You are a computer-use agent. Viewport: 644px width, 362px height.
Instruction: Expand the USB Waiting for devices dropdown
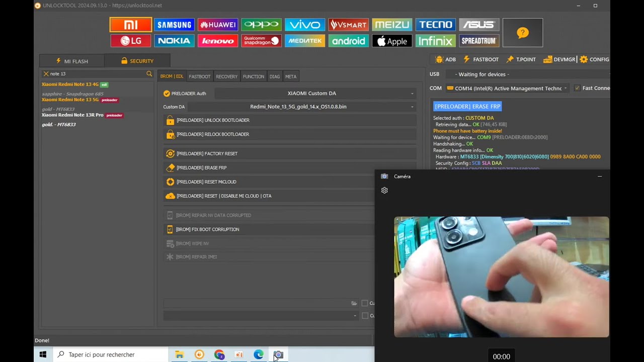point(527,74)
